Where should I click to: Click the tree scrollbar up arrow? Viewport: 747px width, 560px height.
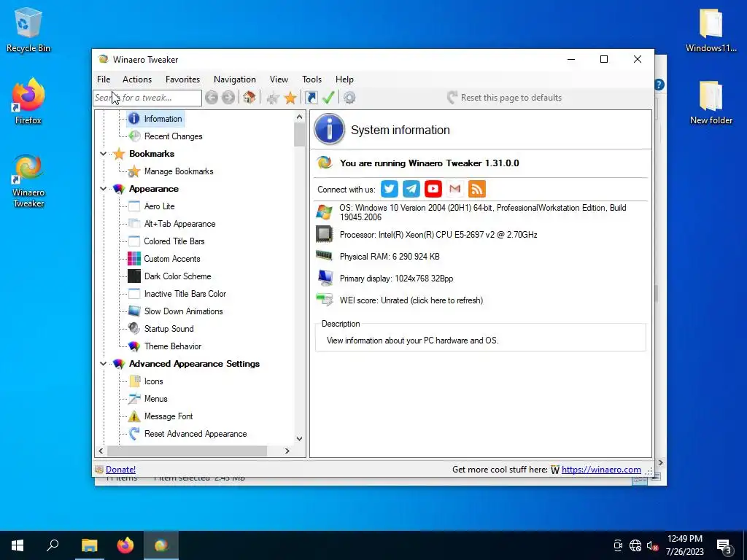point(299,117)
